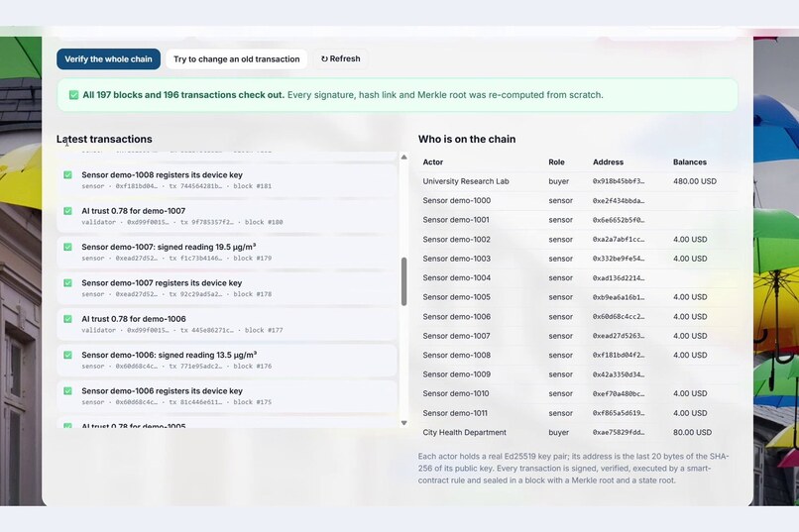Select Sensor demo-1000 in actor table

[578, 200]
